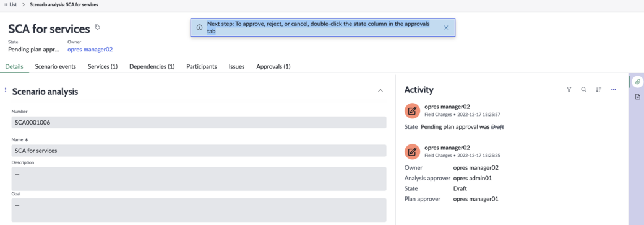644x225 pixels.
Task: Open the Scenario events tab
Action: [56, 67]
